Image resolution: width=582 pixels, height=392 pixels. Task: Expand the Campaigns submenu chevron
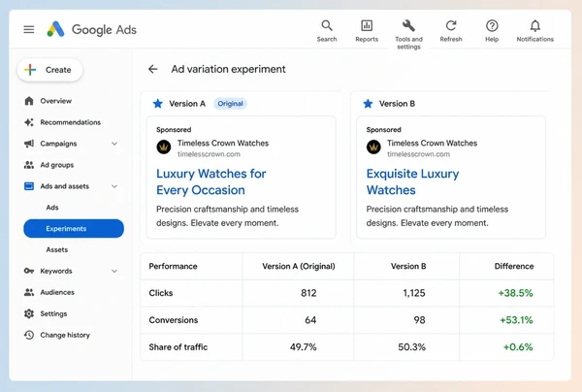pos(114,144)
